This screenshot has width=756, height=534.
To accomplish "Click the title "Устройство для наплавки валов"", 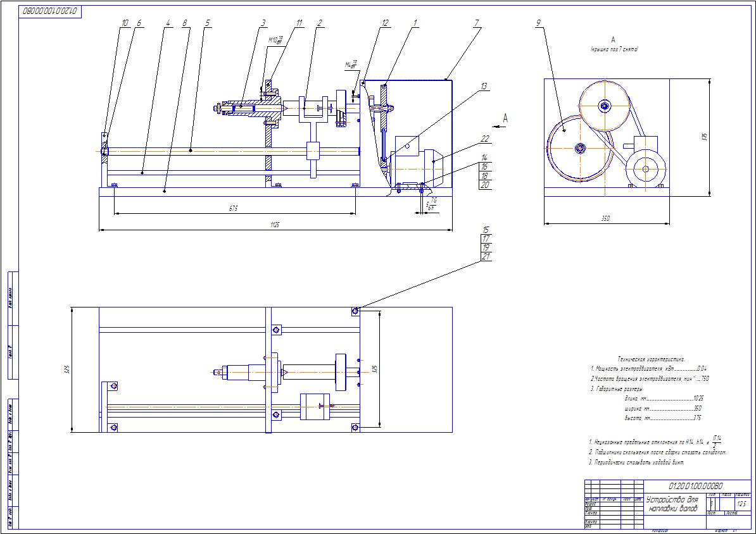I will 672,504.
